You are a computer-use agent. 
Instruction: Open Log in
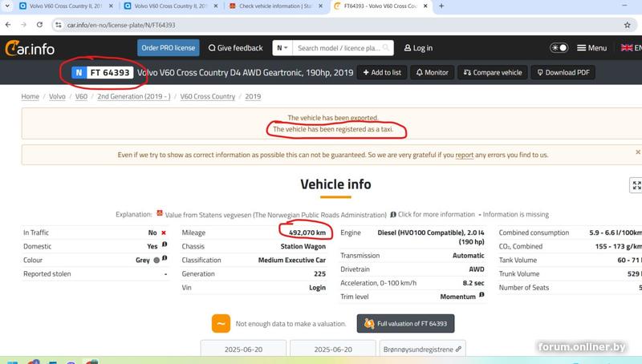point(418,48)
